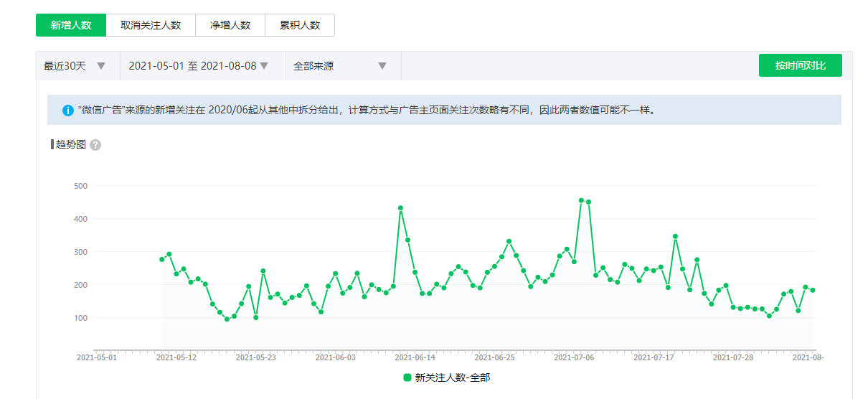868x399 pixels.
Task: Click the 2021-06-25 x-axis date label
Action: [494, 357]
